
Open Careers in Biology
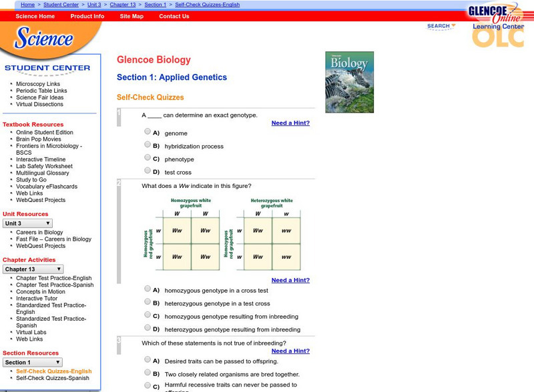tap(39, 232)
